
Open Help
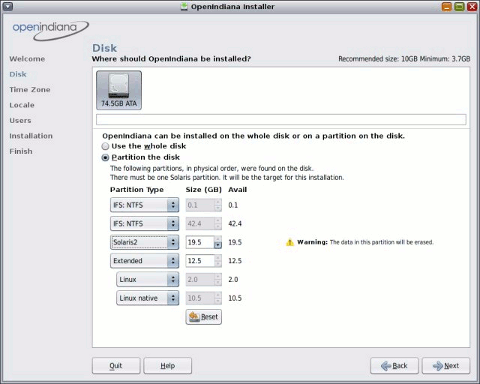[x=168, y=366]
